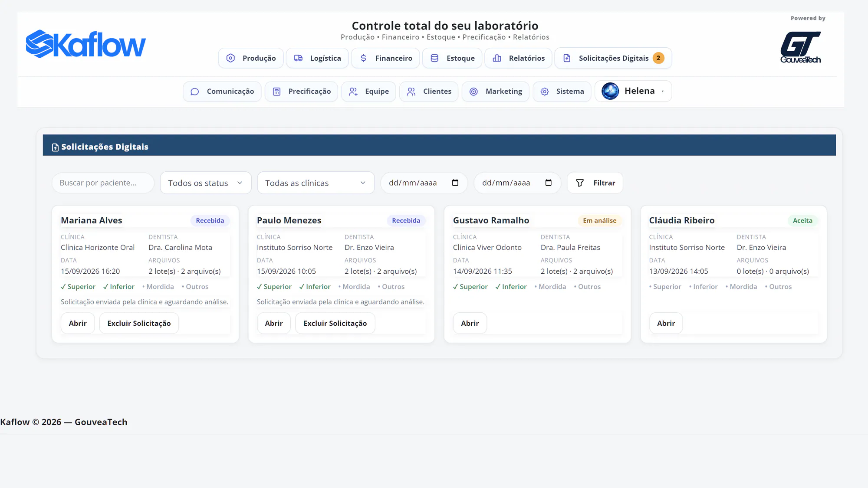Click the Produção hexagon icon
The width and height of the screenshot is (868, 488).
coord(230,58)
